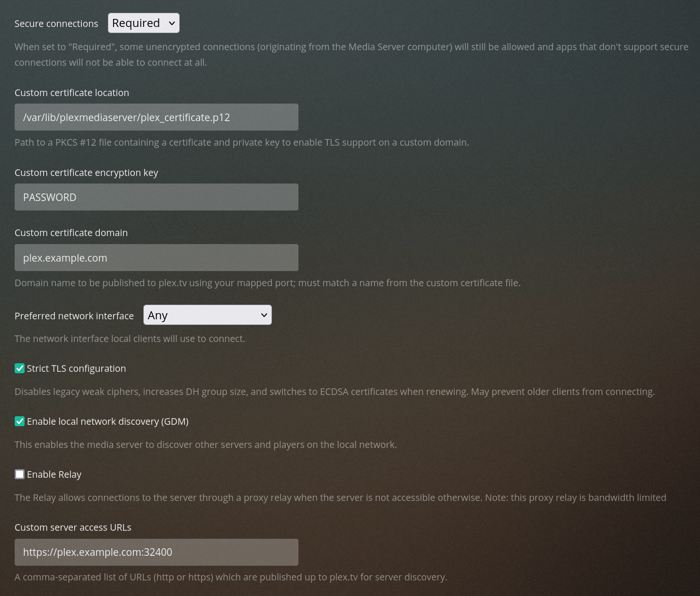Uncheck Enable local network discovery (GDM)
Screen dimensions: 700x596
(19, 421)
